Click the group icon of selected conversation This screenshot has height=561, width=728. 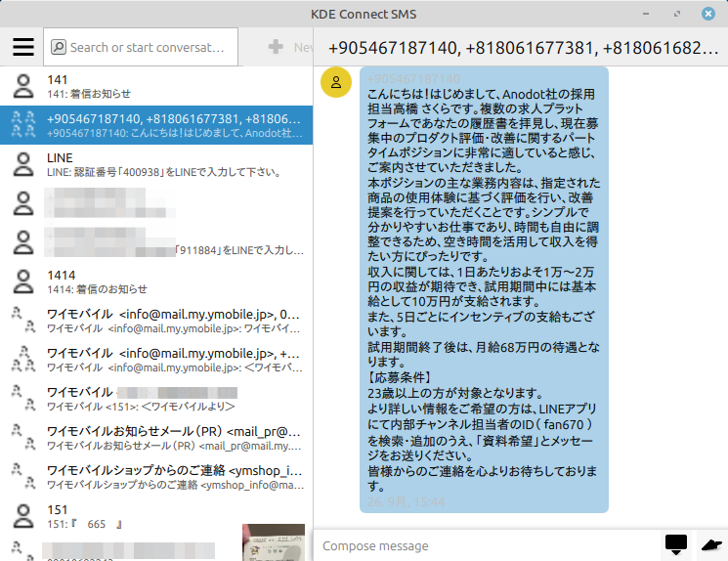23,125
